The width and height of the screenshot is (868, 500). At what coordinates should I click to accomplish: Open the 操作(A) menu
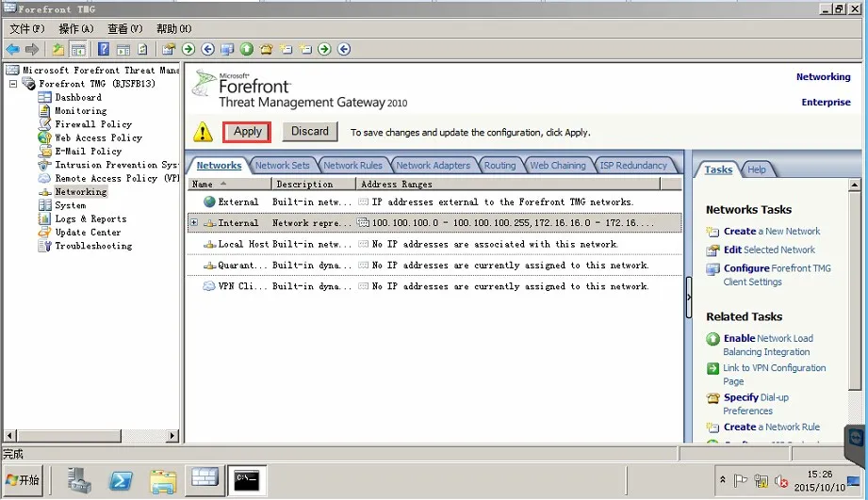[75, 29]
